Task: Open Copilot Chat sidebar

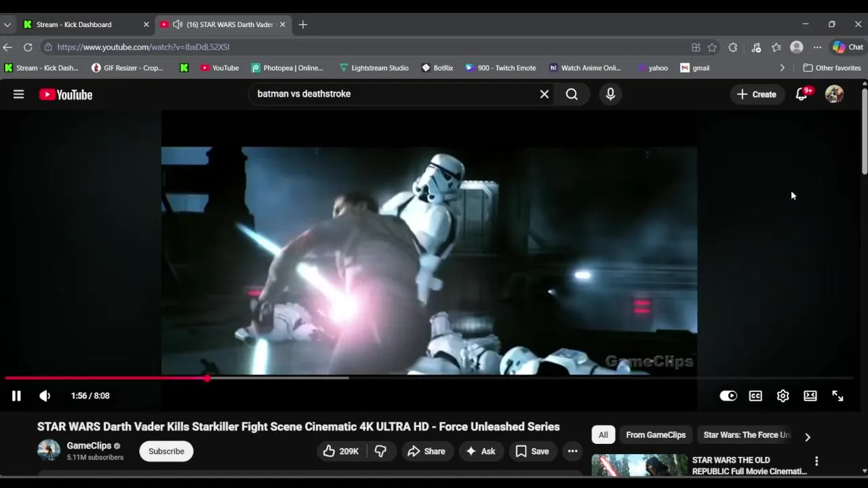Action: 848,47
